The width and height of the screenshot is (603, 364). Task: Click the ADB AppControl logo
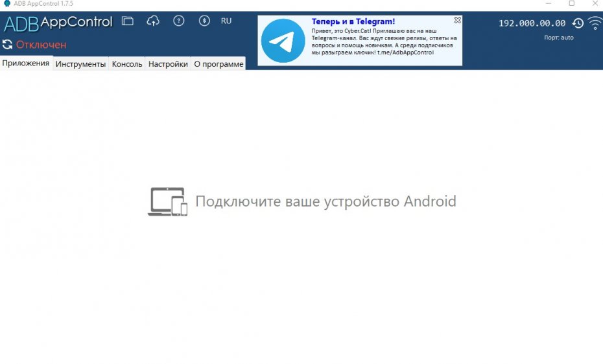58,23
